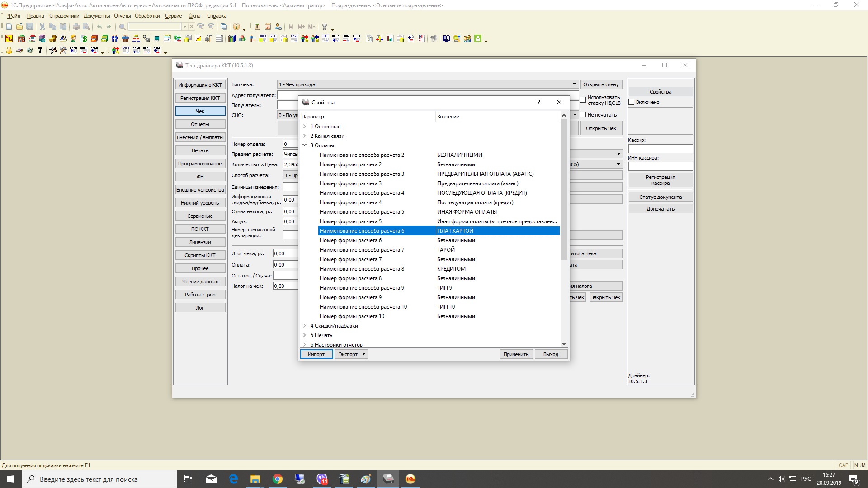
Task: Click the Свойства dialog vertical scrollbar thumb
Action: 564,189
